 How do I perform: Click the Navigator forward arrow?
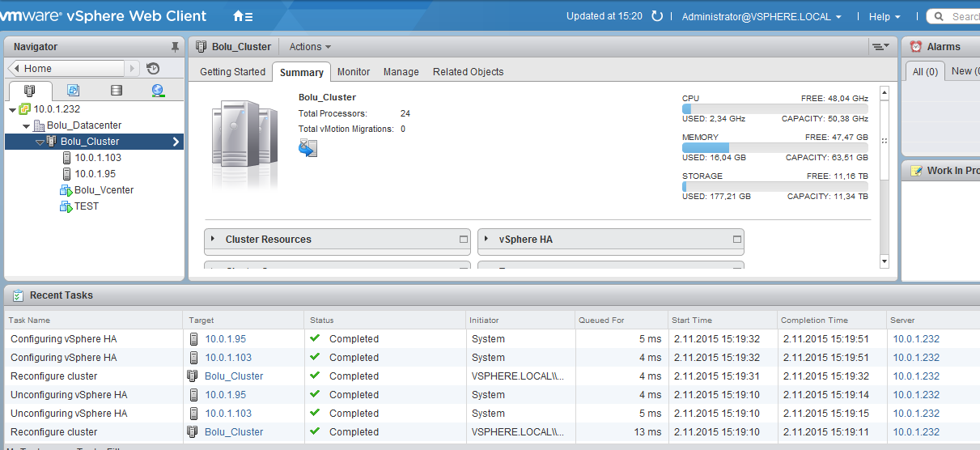click(134, 69)
